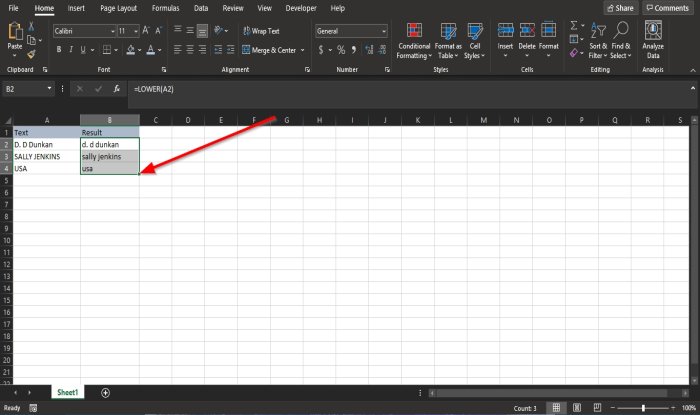This screenshot has width=700, height=415.
Task: Switch to Page Layout view
Action: point(577,407)
